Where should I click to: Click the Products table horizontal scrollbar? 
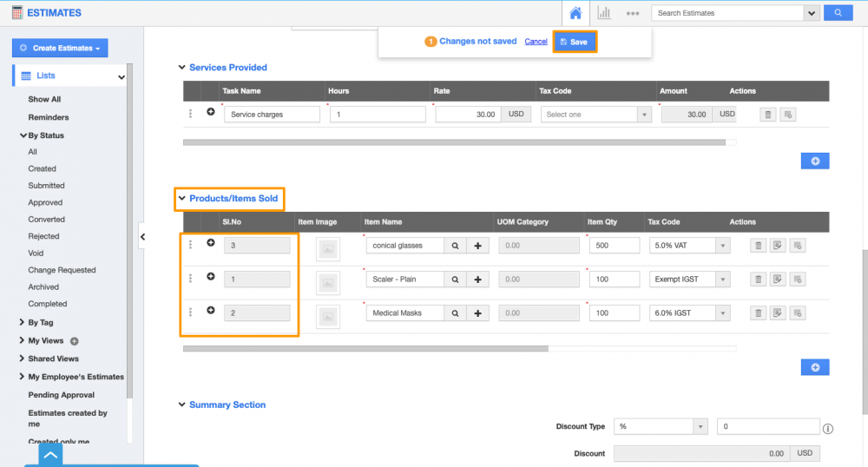coord(365,349)
